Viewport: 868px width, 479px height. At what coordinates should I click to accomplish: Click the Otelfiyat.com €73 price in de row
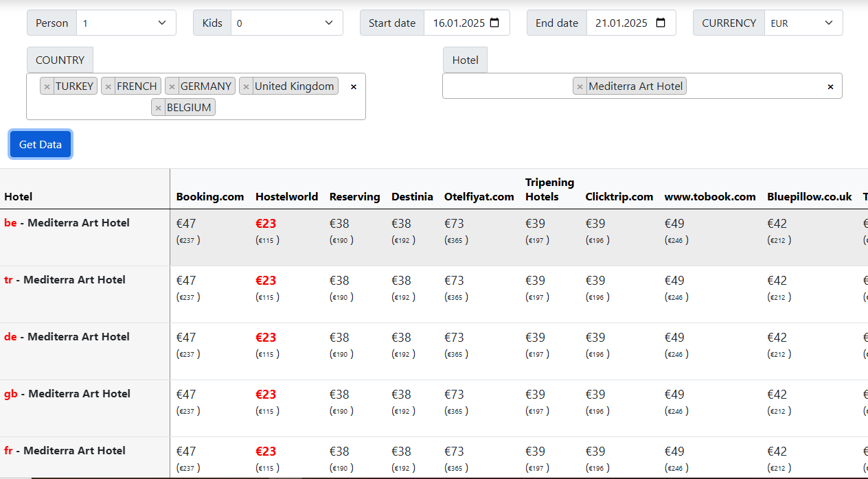[454, 338]
